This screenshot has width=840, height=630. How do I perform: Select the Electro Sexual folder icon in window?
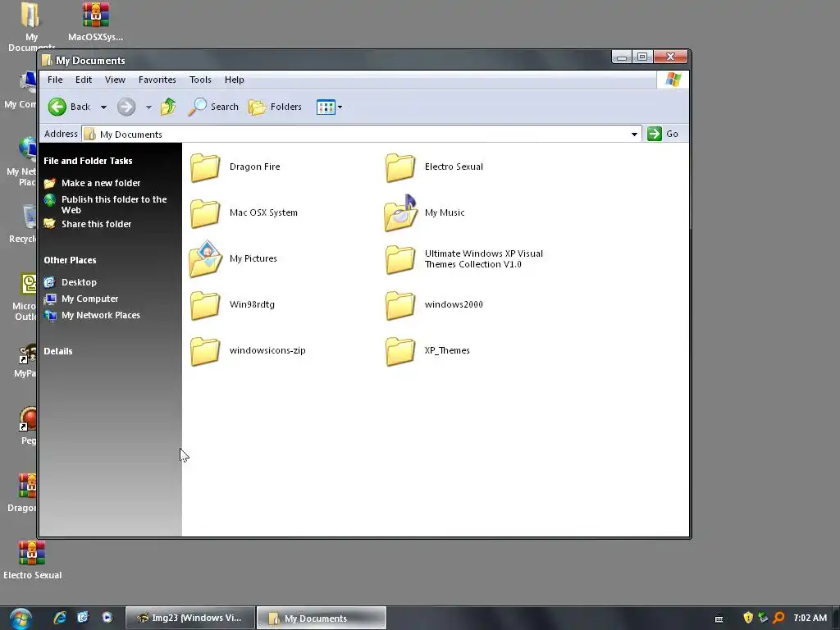point(400,167)
